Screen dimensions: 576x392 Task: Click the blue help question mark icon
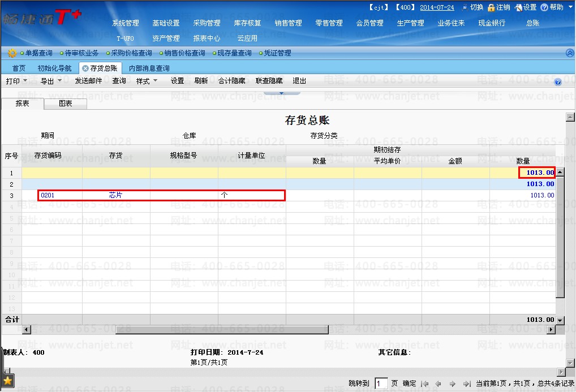(558, 82)
